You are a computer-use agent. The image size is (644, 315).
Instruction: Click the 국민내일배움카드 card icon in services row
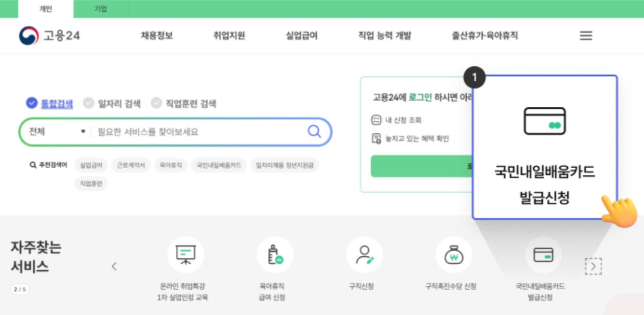543,254
